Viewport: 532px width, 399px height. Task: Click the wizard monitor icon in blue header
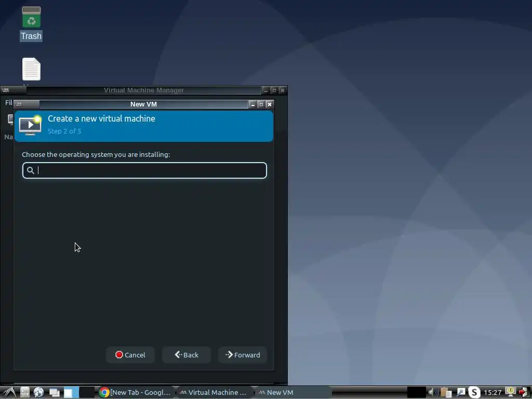(x=30, y=125)
